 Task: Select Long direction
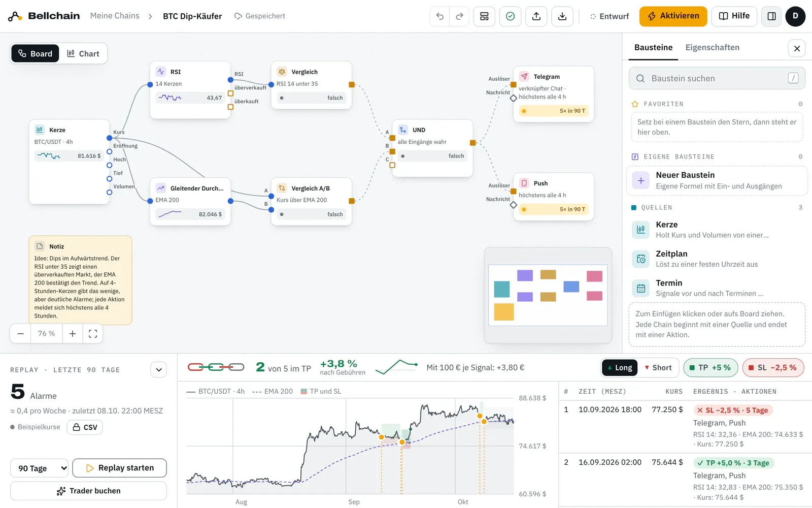click(619, 368)
